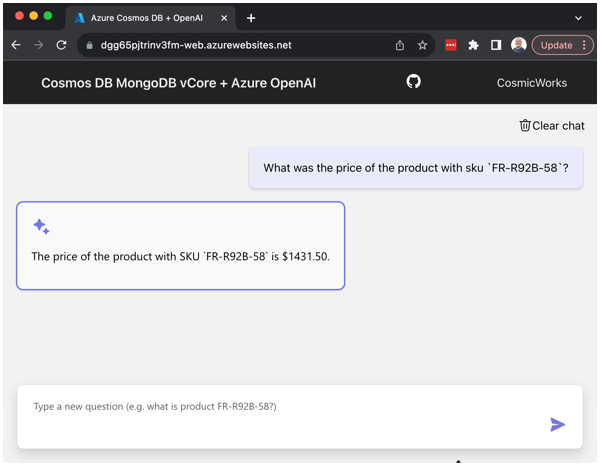Click the user question message bubble
The image size is (600, 466).
[x=416, y=168]
